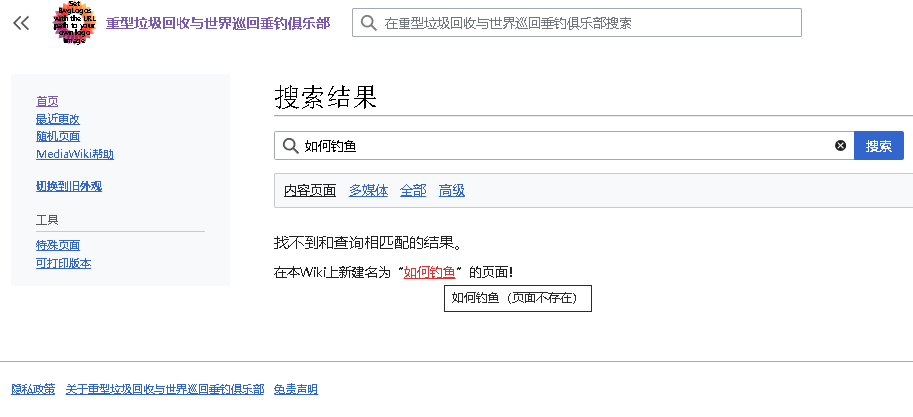The height and width of the screenshot is (417, 913).
Task: Switch to the 多媒体 search tab
Action: pyautogui.click(x=368, y=190)
